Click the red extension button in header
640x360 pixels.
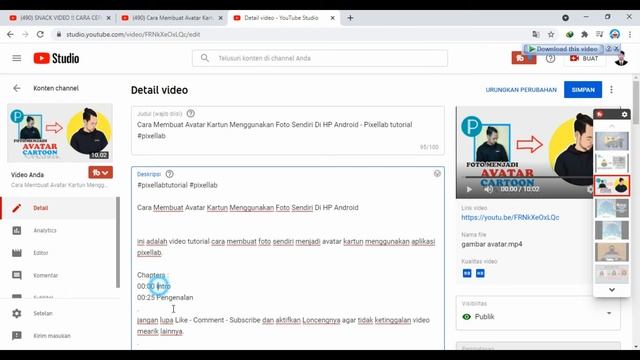pos(524,58)
